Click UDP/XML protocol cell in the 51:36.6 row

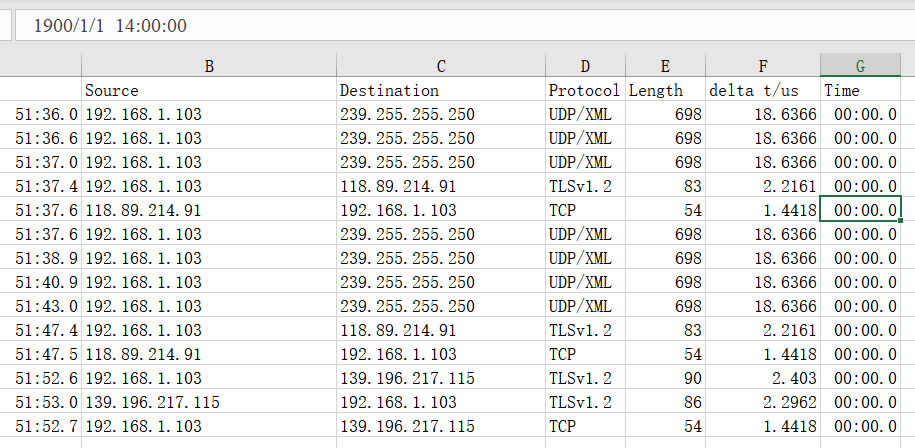click(585, 138)
